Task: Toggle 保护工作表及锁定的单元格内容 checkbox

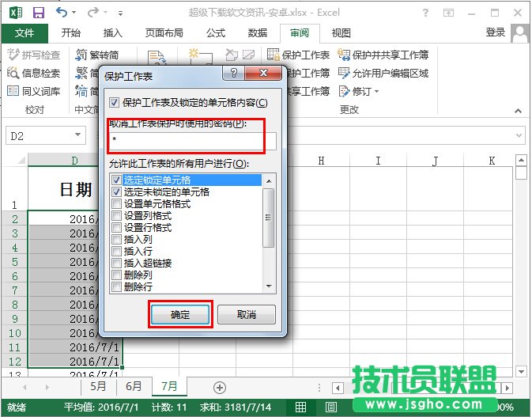Action: point(115,103)
